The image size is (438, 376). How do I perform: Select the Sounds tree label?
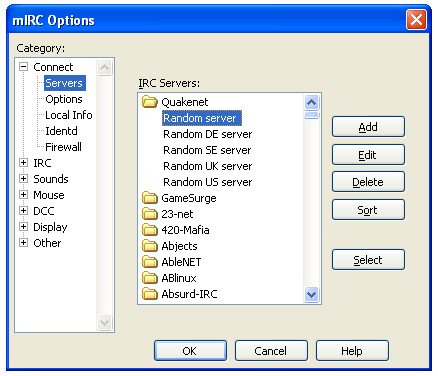51,179
